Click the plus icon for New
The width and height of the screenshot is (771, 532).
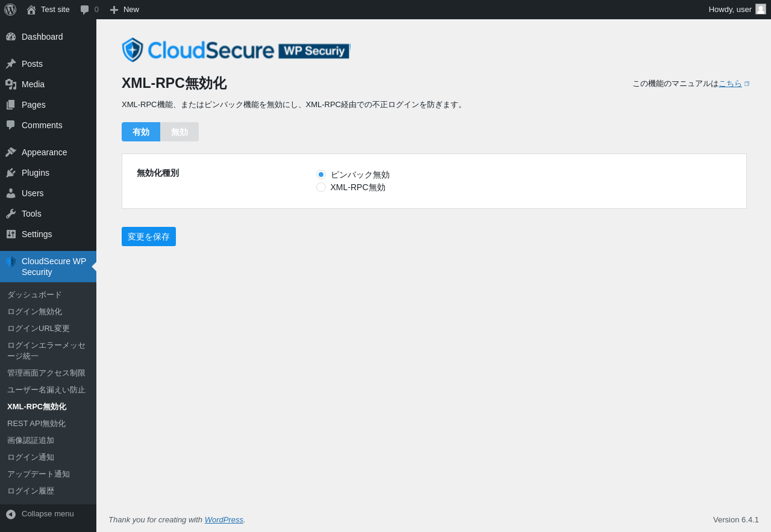pos(114,10)
